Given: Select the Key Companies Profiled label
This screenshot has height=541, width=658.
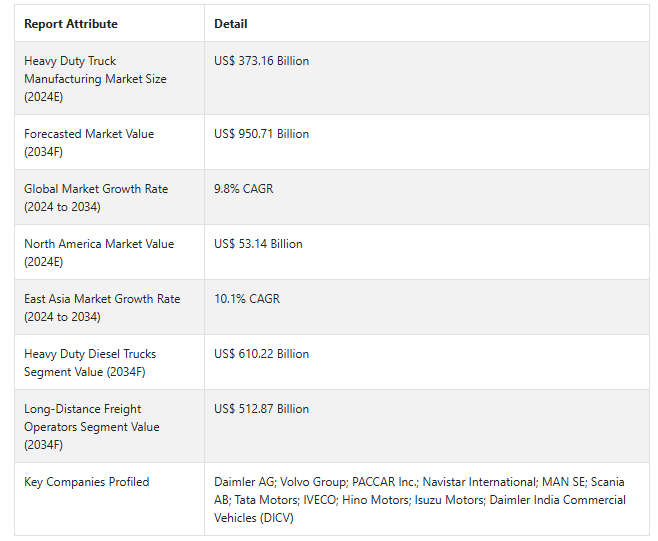Looking at the screenshot, I should [86, 482].
